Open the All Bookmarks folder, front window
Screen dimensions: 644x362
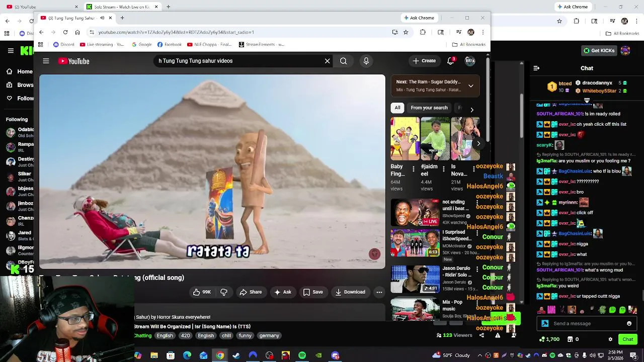point(468,44)
